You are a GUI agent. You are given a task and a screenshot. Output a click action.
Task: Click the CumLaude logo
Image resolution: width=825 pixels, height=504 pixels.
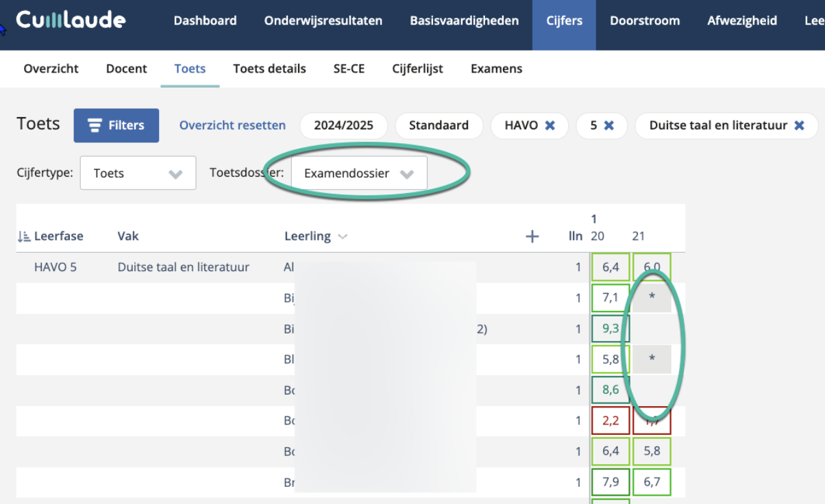71,21
